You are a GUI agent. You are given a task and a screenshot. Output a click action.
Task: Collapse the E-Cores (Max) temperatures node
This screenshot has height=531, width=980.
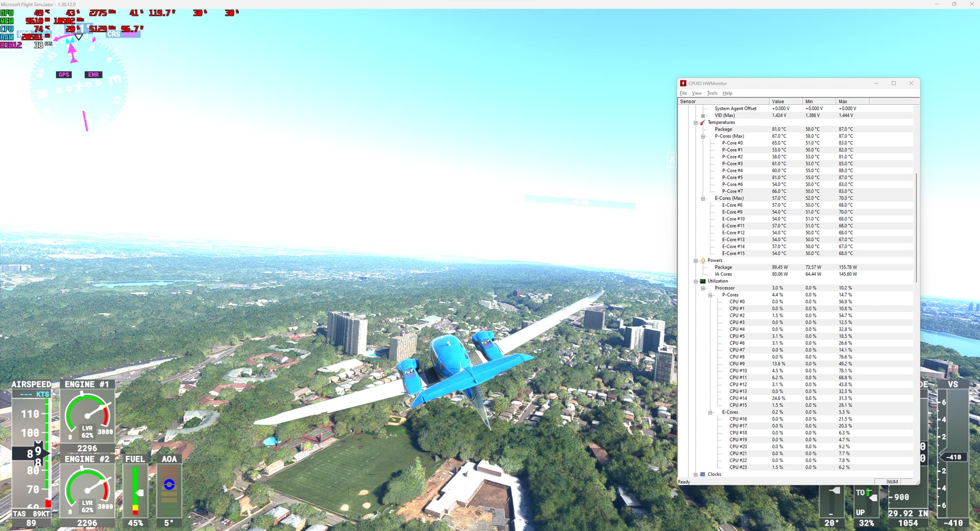[703, 199]
